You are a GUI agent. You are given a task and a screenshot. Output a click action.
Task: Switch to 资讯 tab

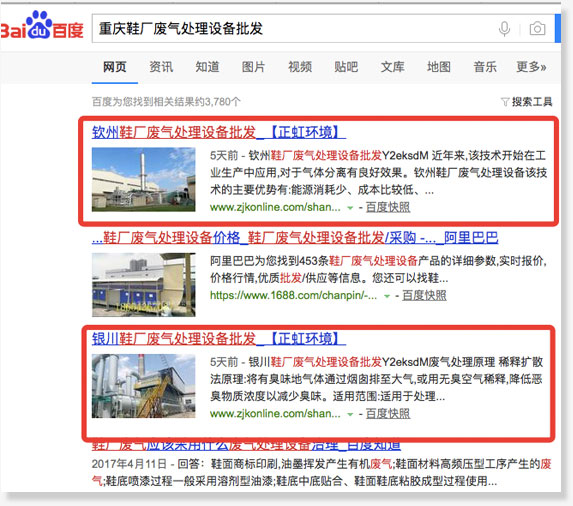tap(161, 67)
